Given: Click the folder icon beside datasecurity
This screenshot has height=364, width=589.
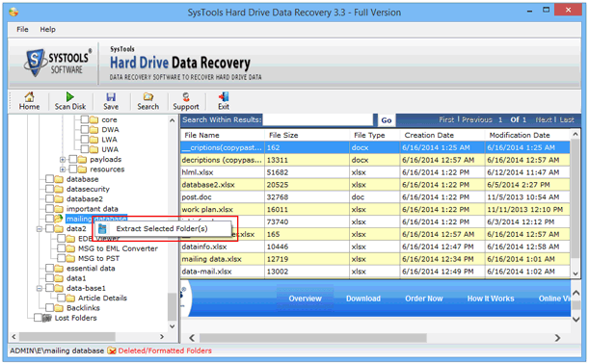Looking at the screenshot, I should (x=59, y=189).
